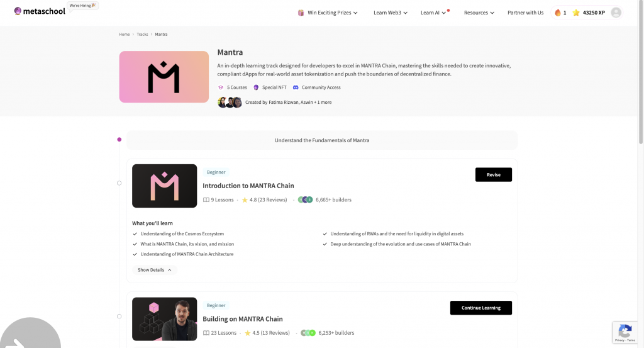Open Introduction to MANTRA Chain course thumbnail
This screenshot has width=644, height=348.
[165, 186]
